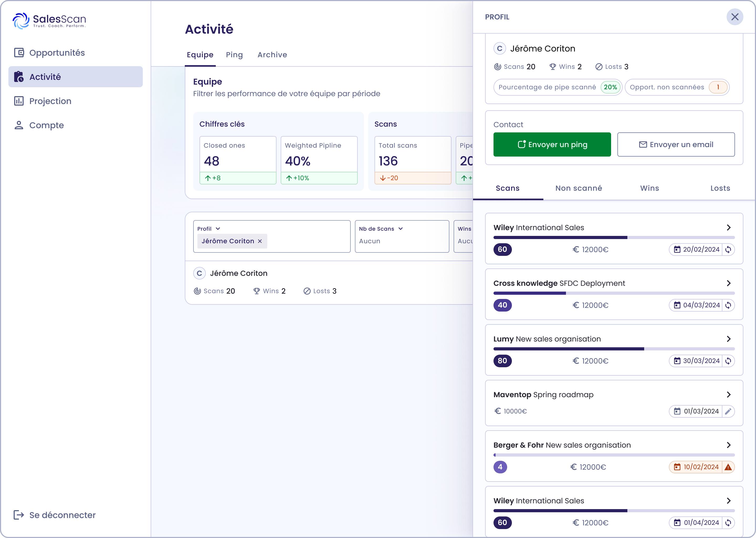Click the Se déconnecter logout icon
The width and height of the screenshot is (756, 538).
pyautogui.click(x=19, y=515)
